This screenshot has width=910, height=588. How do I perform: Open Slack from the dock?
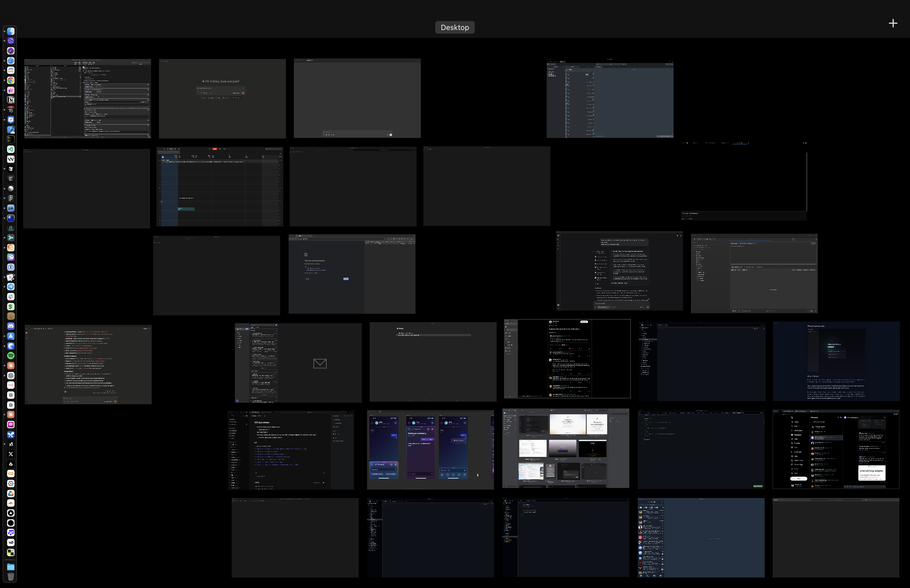pos(11,297)
